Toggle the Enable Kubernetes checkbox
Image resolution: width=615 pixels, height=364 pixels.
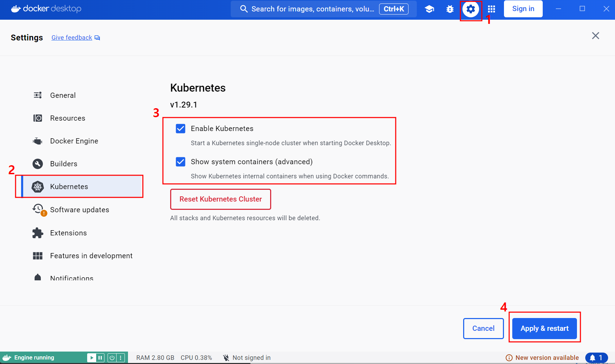(x=181, y=129)
